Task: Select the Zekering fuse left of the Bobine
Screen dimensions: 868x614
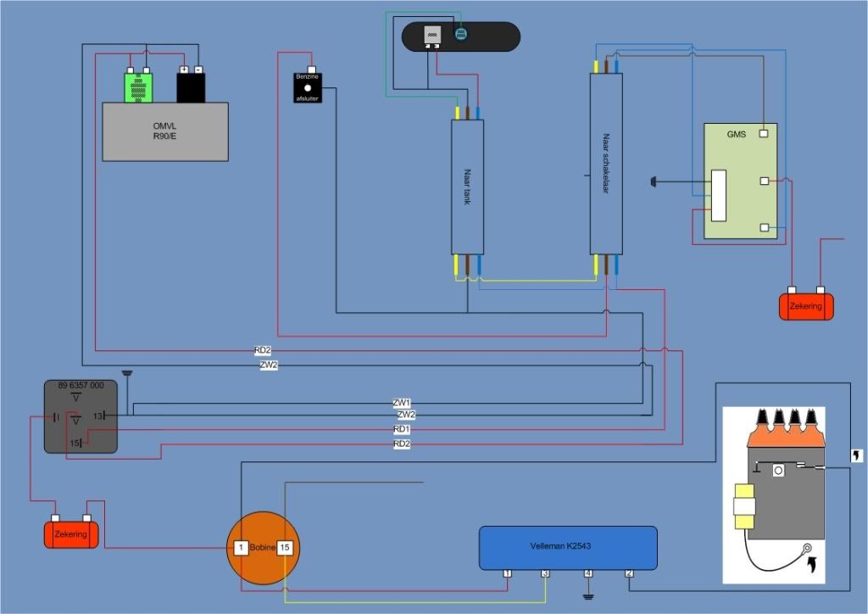Action: [x=71, y=534]
